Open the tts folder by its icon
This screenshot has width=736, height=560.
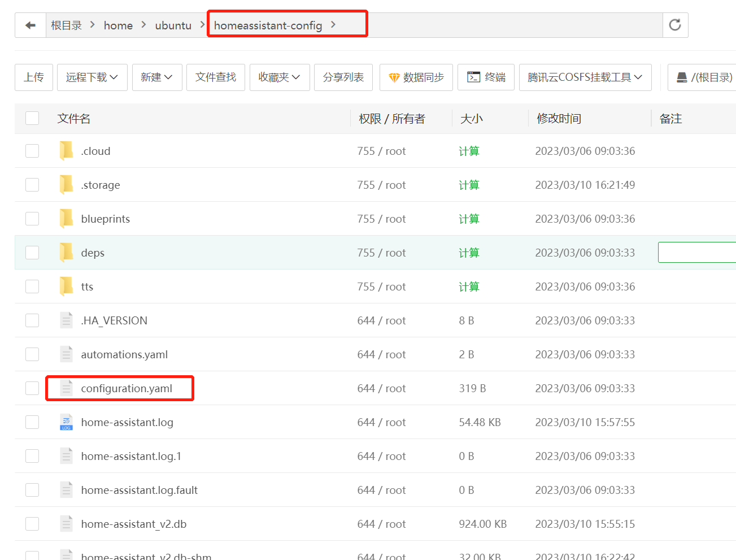pyautogui.click(x=66, y=286)
